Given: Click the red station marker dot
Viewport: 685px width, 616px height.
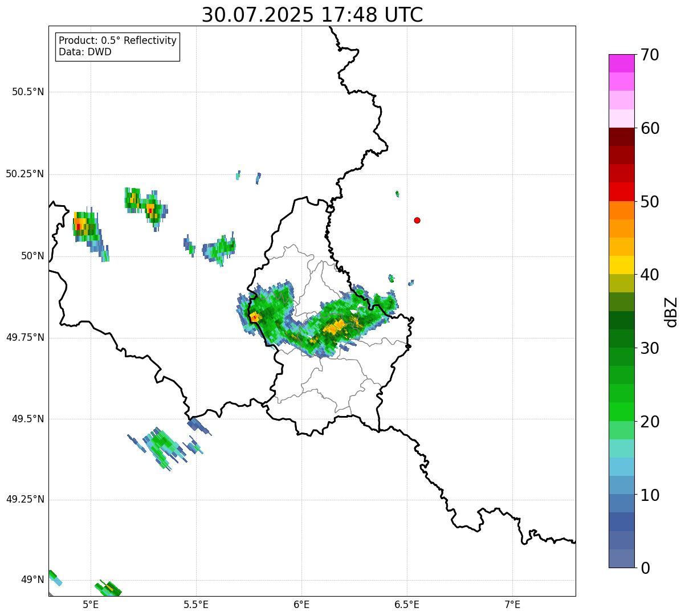Looking at the screenshot, I should point(417,220).
